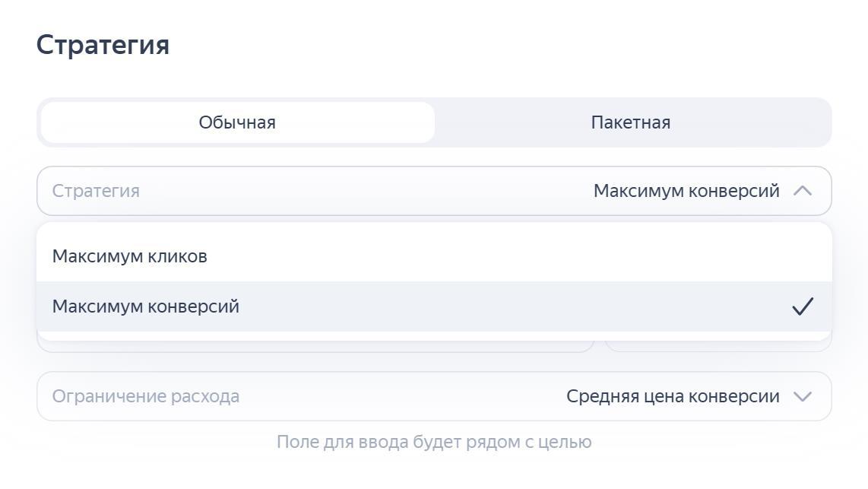Click the Ограничение расхода field label
This screenshot has height=489, width=868.
(146, 396)
